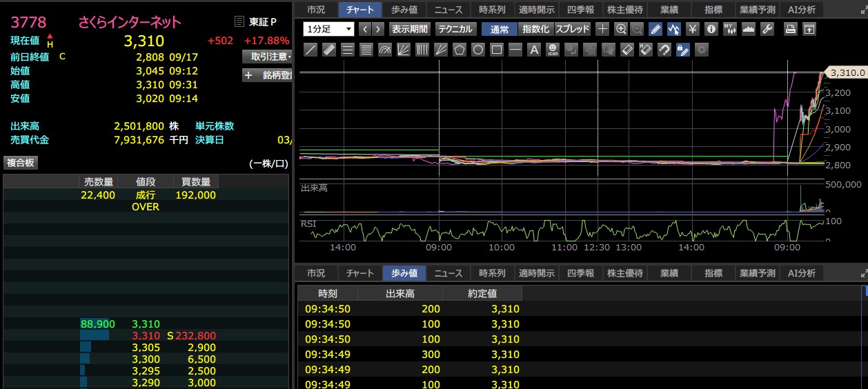Switch lower panel to チャート tab
The width and height of the screenshot is (868, 389).
click(x=360, y=273)
